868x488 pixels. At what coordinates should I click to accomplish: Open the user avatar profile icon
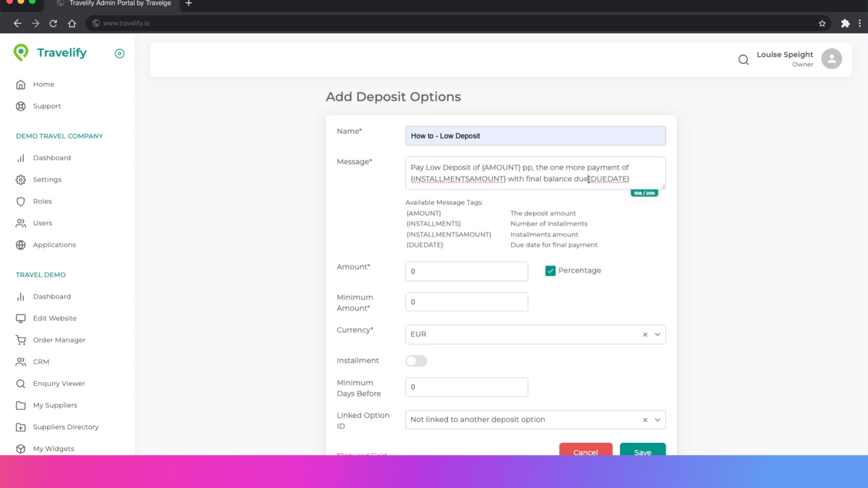(x=831, y=59)
